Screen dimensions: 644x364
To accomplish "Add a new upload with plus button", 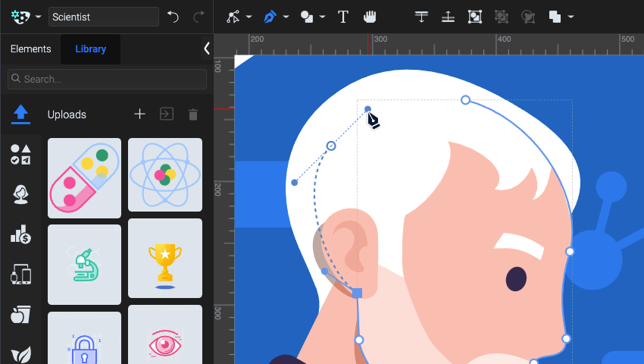I will [x=139, y=114].
